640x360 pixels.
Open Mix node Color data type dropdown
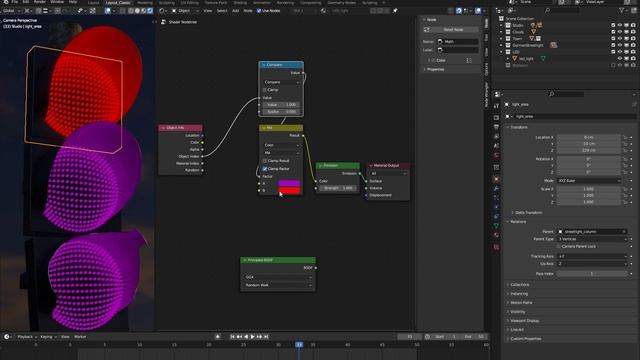pos(281,145)
